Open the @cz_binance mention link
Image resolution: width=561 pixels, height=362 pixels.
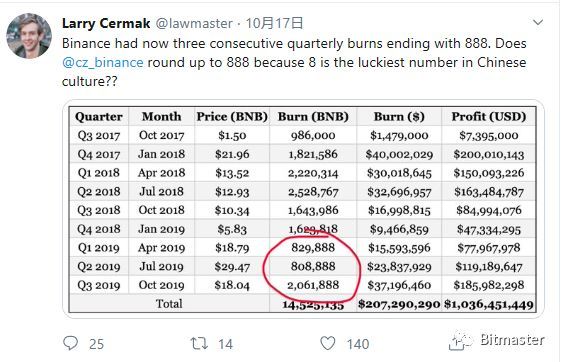coord(103,63)
